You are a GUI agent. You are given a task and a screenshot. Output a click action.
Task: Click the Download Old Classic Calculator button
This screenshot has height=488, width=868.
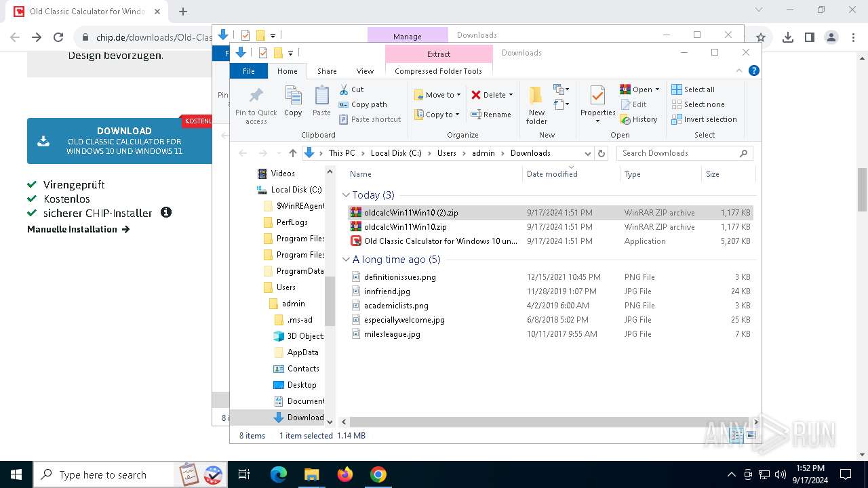[x=119, y=141]
